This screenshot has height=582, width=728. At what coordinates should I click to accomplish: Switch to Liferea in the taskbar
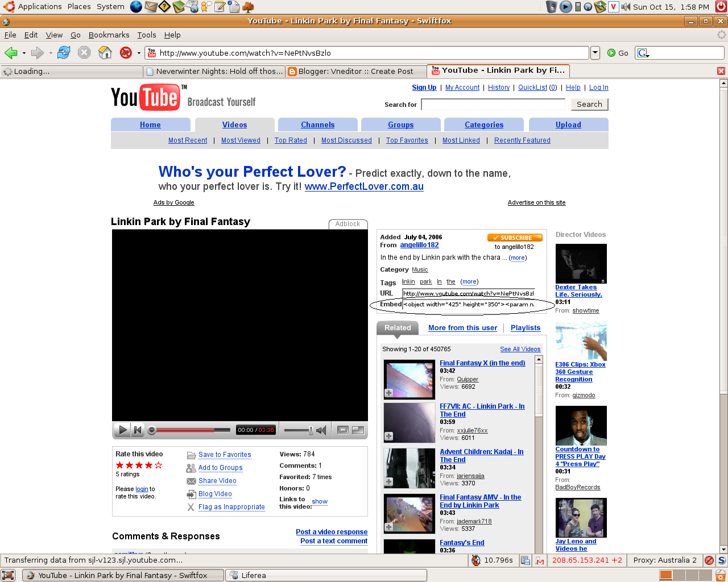[326, 575]
